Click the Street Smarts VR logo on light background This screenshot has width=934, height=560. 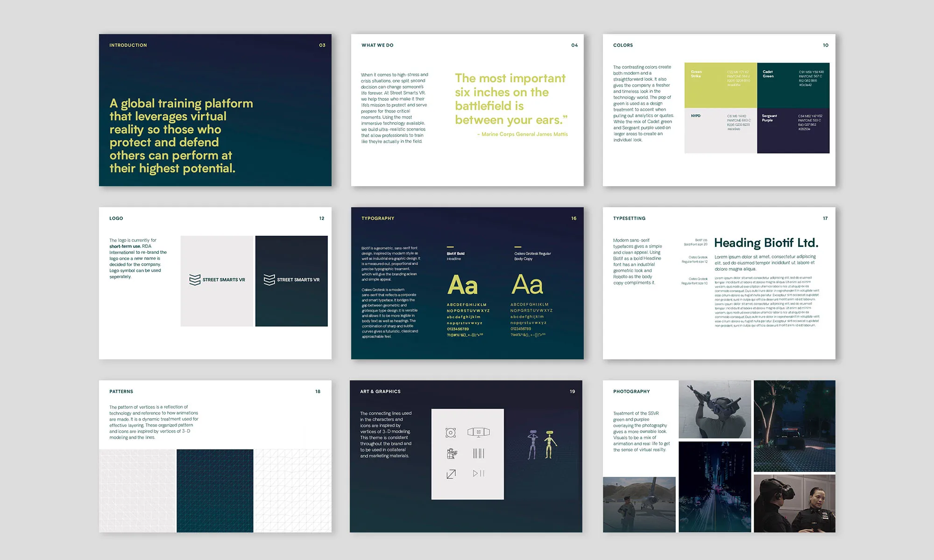pyautogui.click(x=217, y=280)
